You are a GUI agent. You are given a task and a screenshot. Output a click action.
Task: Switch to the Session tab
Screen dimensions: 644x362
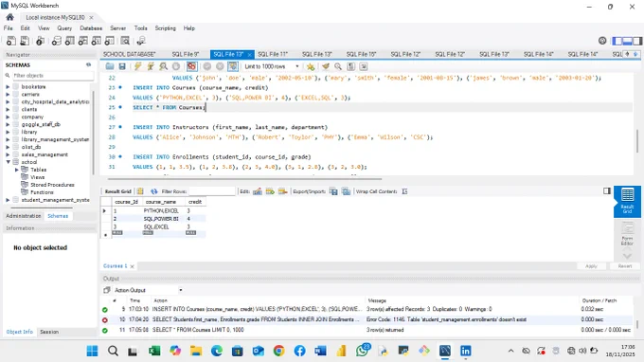pyautogui.click(x=49, y=332)
